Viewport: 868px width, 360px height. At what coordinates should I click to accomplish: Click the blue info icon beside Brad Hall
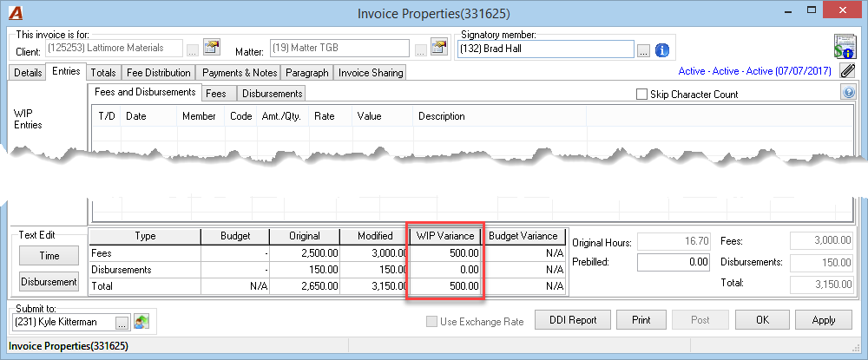point(662,50)
